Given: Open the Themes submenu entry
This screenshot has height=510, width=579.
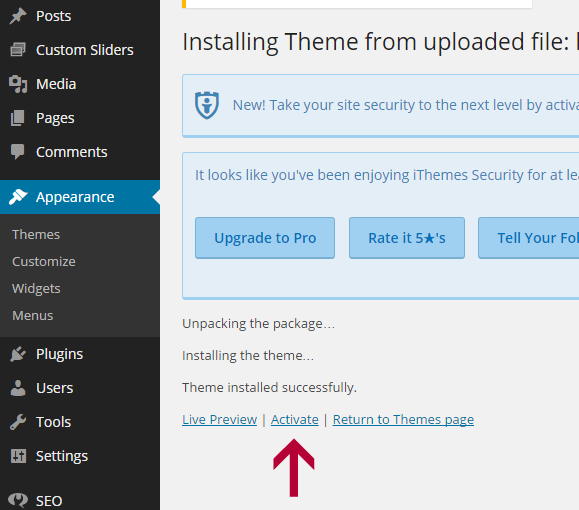Looking at the screenshot, I should 36,235.
